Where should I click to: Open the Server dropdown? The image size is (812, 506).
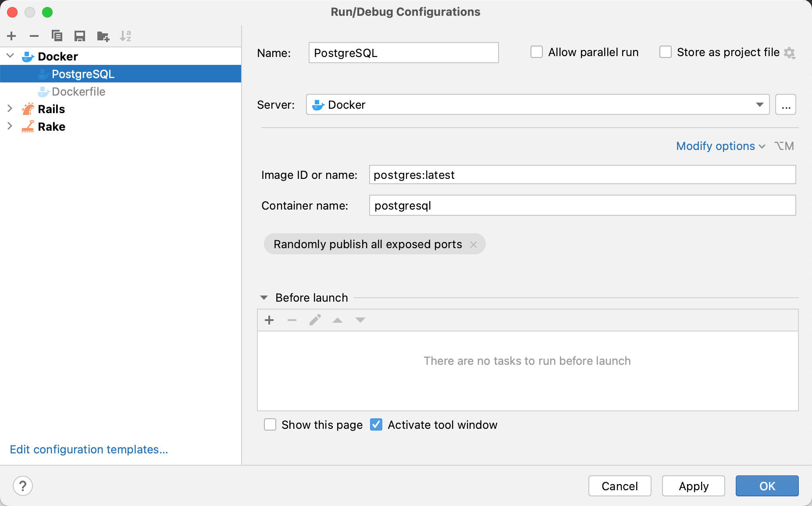pyautogui.click(x=759, y=104)
